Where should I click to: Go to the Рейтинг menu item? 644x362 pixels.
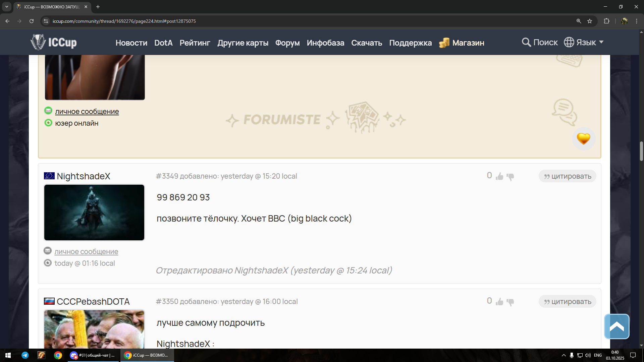pos(195,43)
